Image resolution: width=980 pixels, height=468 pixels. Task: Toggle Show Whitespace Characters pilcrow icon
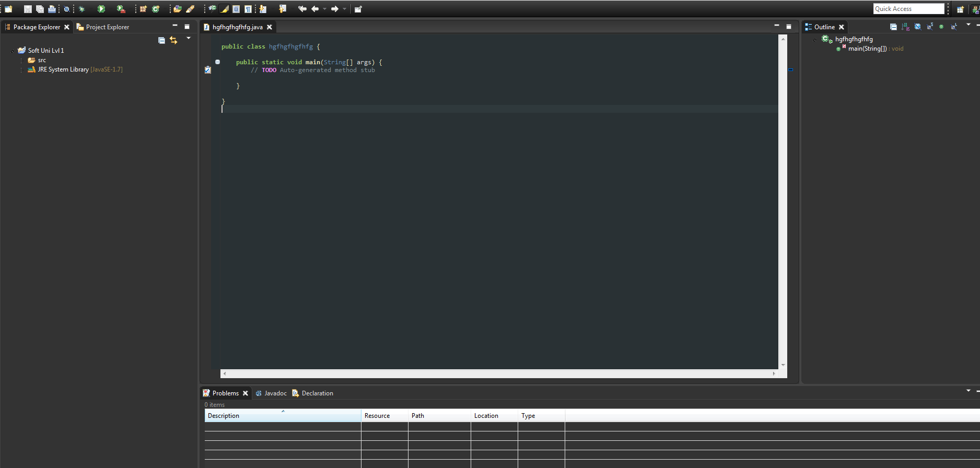[248, 9]
